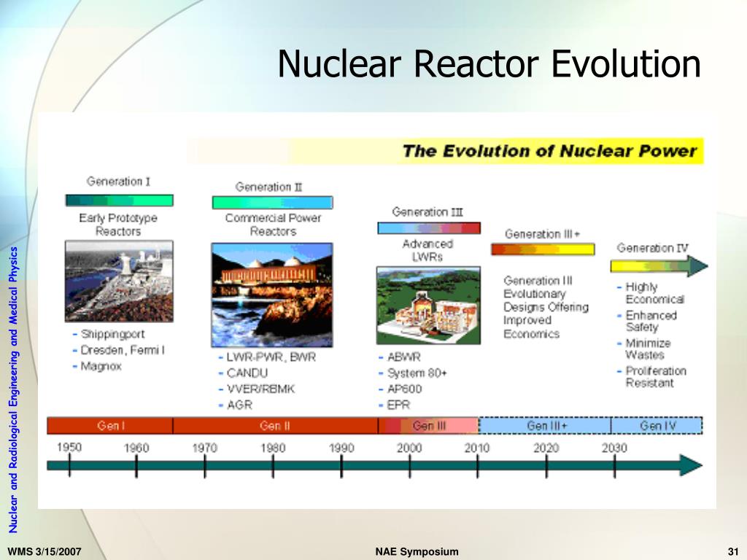This screenshot has height=560, width=747.
Task: Click the 'Generation IV' heading
Action: (x=653, y=248)
